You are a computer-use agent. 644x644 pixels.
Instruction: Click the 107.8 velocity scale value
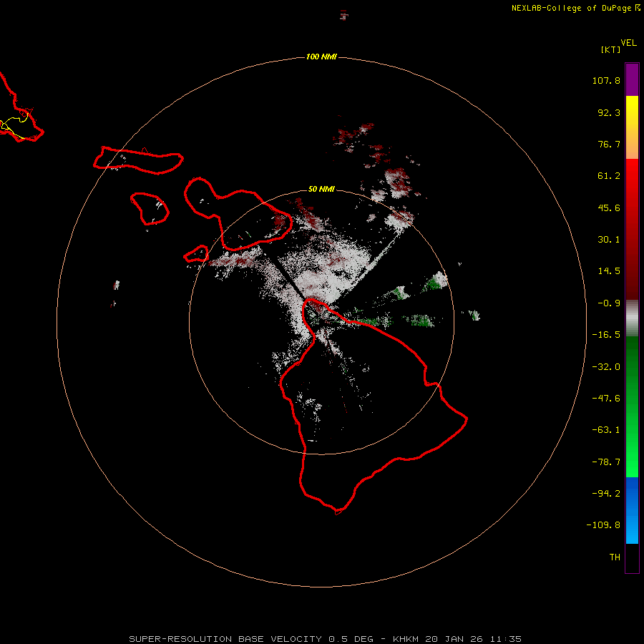click(606, 80)
